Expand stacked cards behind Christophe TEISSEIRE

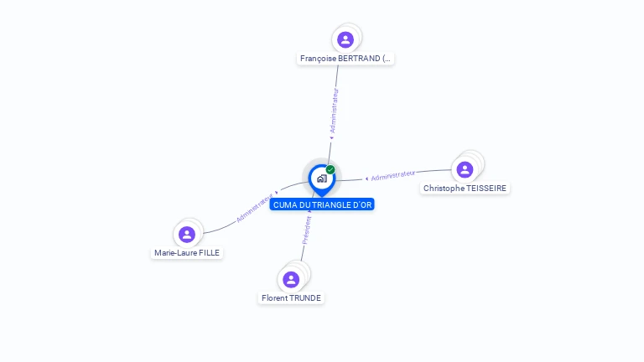pyautogui.click(x=478, y=159)
